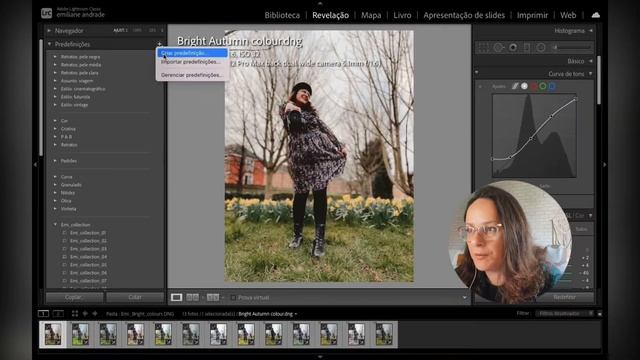Collapse the Emi_collection preset group

(55, 224)
